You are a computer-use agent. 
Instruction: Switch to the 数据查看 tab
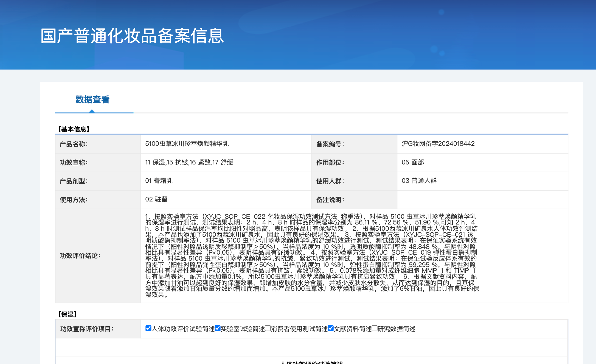(92, 99)
